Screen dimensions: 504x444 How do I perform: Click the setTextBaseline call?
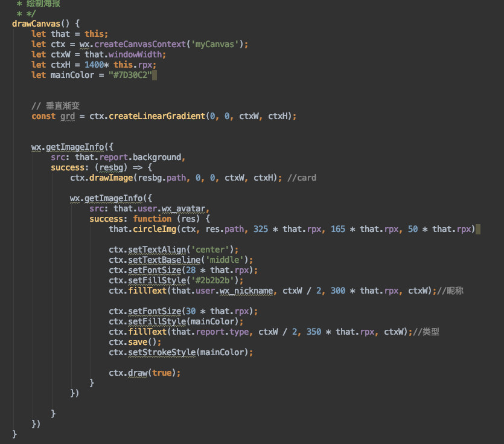coord(164,260)
